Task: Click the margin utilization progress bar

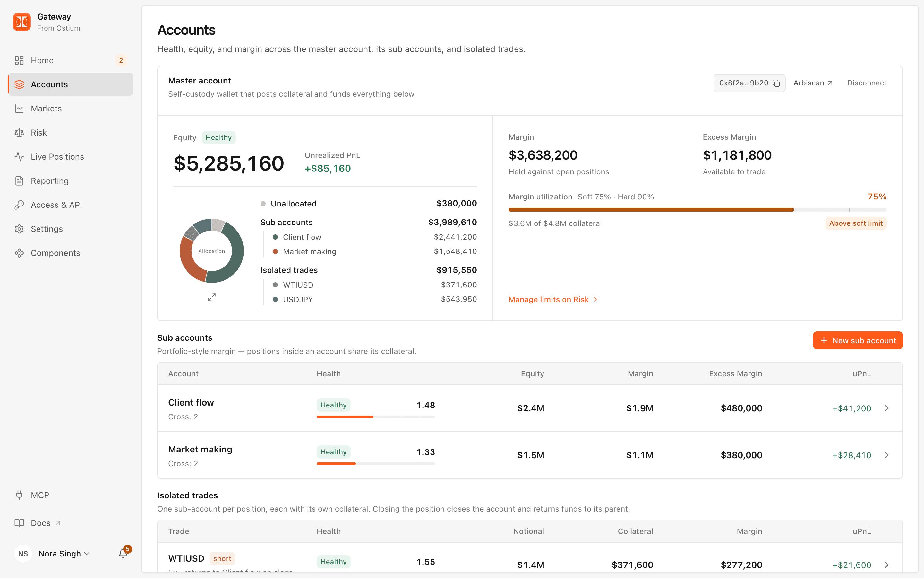Action: pos(697,209)
